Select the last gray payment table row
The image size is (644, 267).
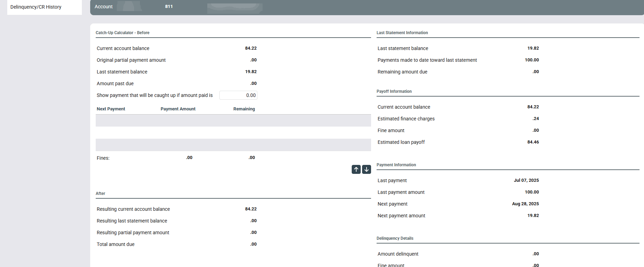(233, 145)
